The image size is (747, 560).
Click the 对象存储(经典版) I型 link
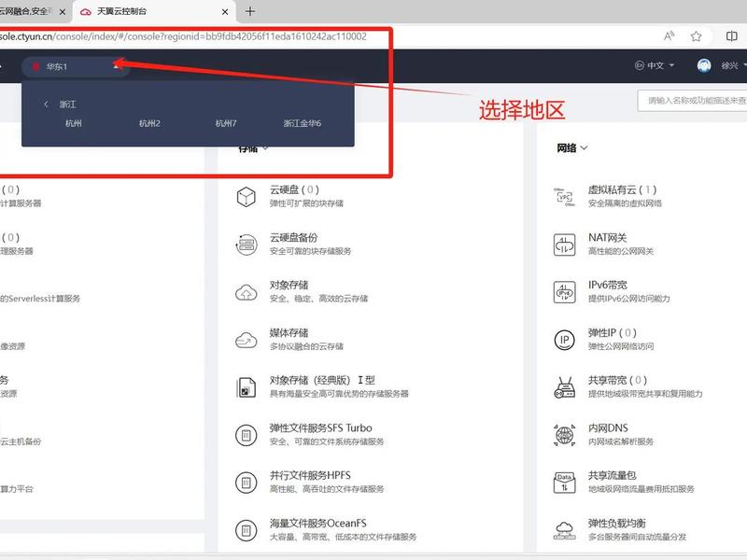(322, 380)
